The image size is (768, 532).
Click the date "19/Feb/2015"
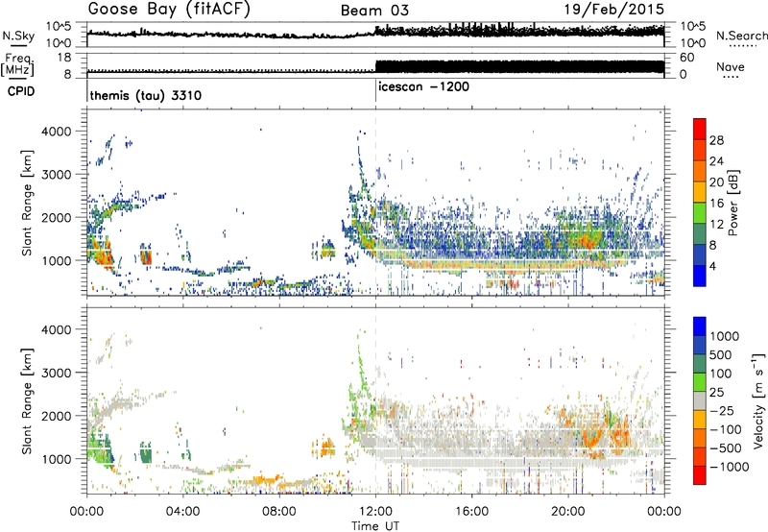[x=614, y=10]
